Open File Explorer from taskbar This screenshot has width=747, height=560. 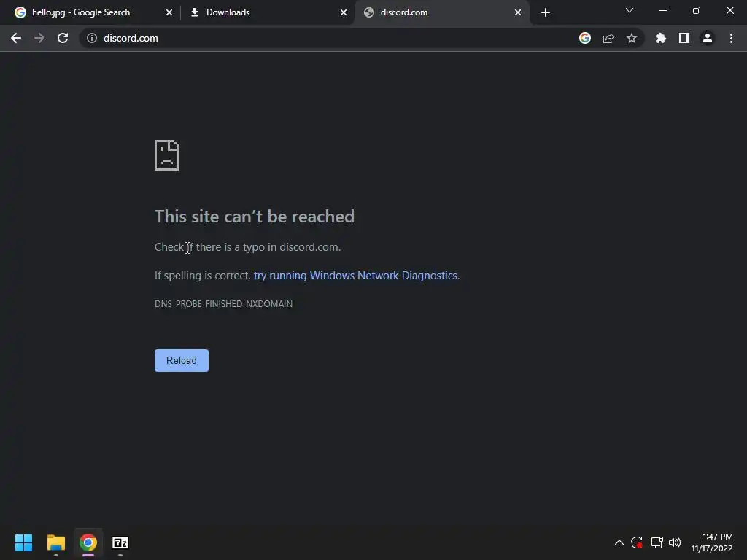pyautogui.click(x=55, y=542)
